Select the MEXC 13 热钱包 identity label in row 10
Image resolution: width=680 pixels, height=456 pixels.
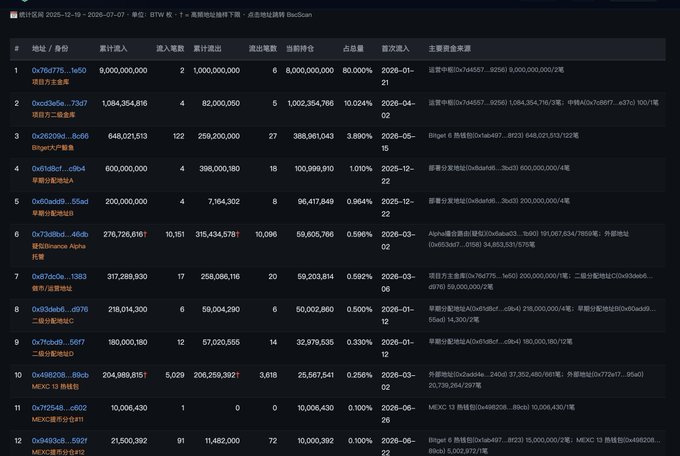click(x=55, y=387)
